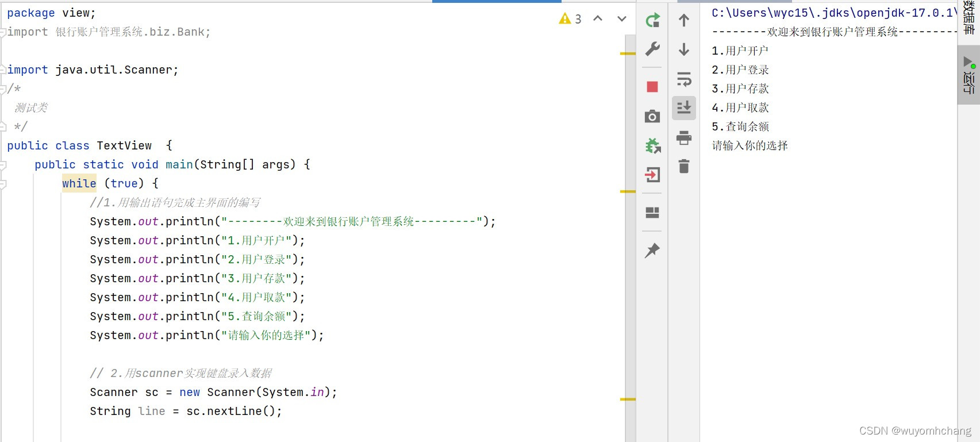Attach debugger with the green bug icon
Viewport: 980px width, 442px height.
coord(653,145)
